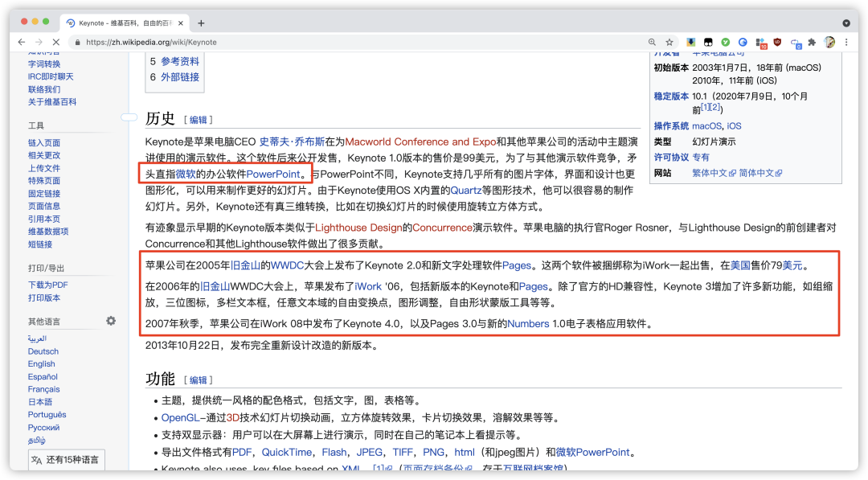The image size is (868, 480).
Task: Click the blue circular extension icon
Action: pyautogui.click(x=743, y=42)
